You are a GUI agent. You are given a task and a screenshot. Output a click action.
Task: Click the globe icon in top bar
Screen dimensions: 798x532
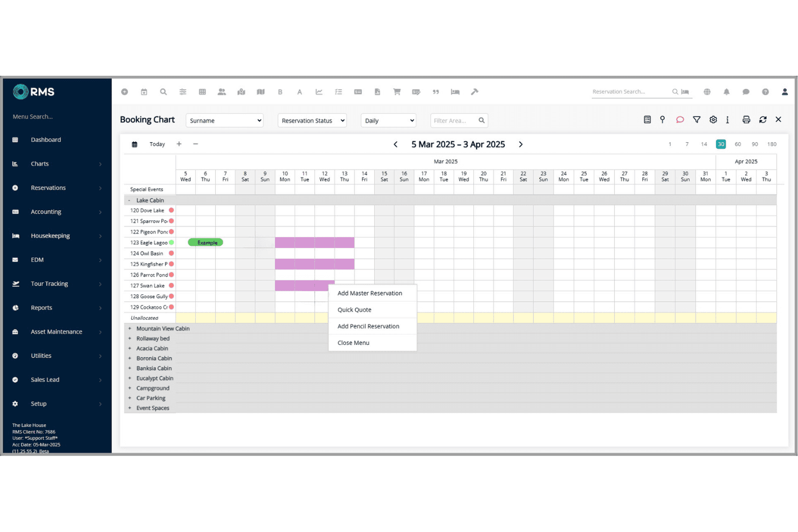(x=707, y=92)
